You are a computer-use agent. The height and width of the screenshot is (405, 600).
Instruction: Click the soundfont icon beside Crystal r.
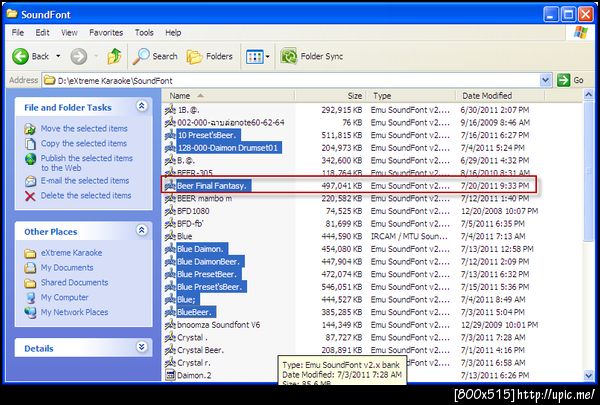tap(170, 363)
